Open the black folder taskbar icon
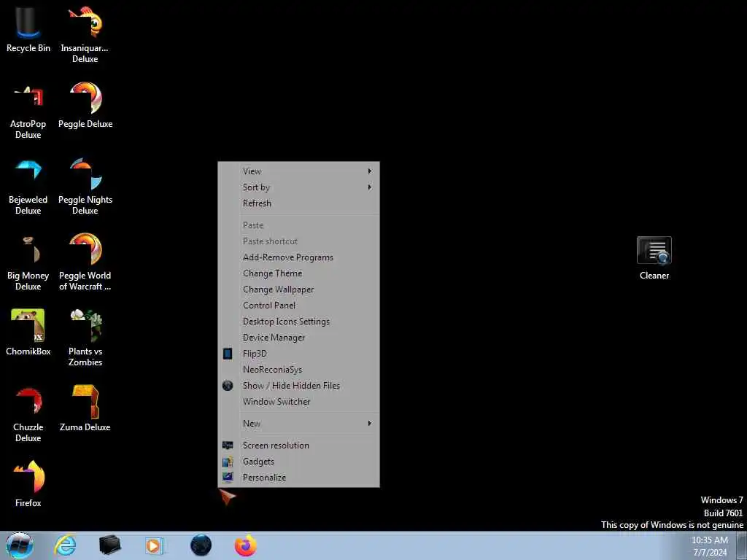747x560 pixels. 109,545
